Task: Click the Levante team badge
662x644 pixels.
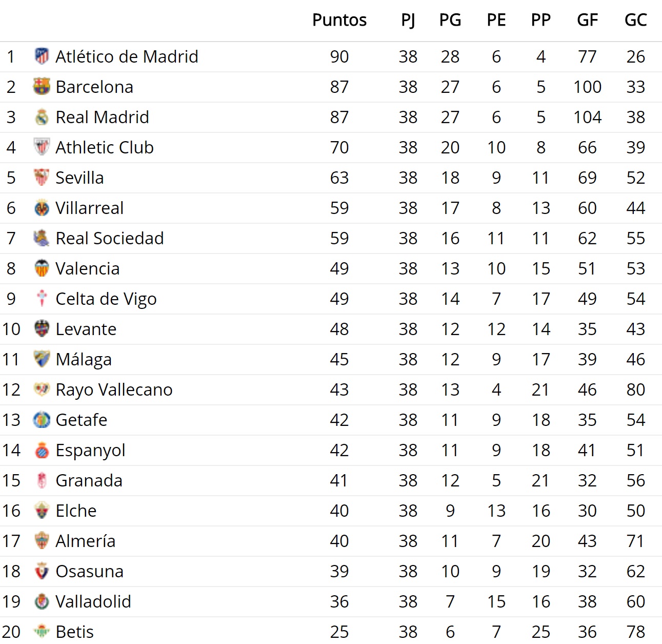Action: (x=42, y=329)
